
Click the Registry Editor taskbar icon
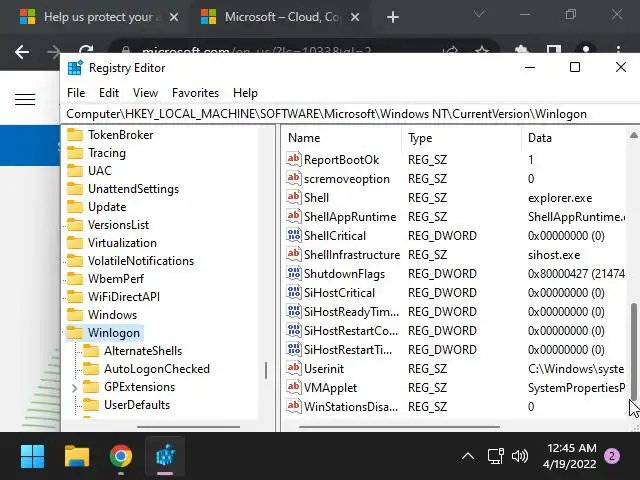pos(165,456)
